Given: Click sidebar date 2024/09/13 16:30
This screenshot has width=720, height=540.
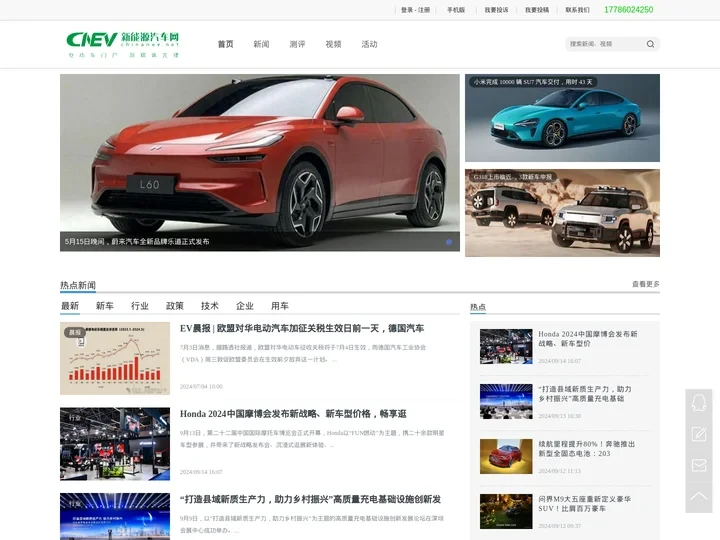Looking at the screenshot, I should coord(559,416).
